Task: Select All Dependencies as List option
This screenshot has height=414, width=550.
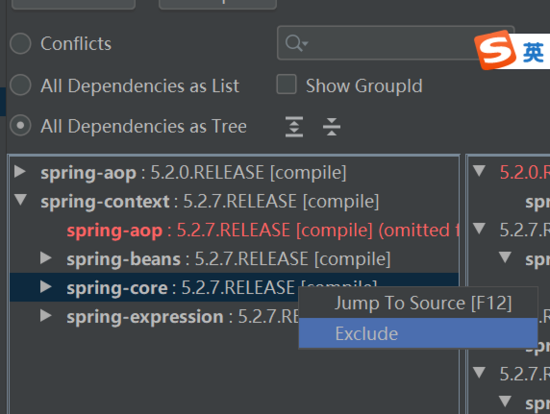Action: pos(20,85)
